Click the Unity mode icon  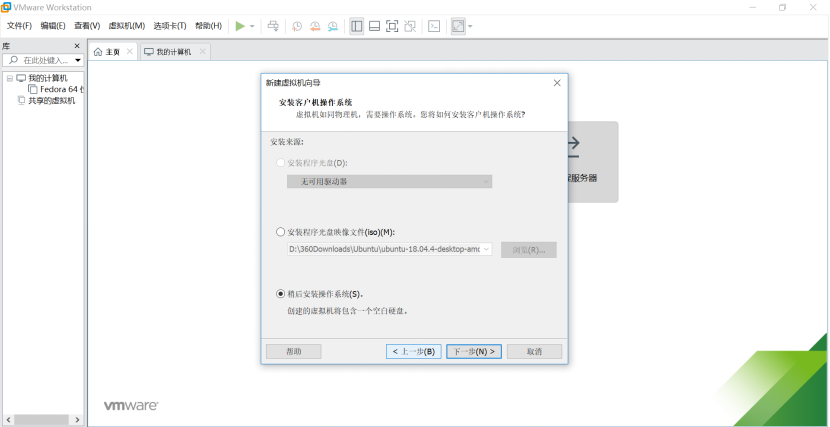410,26
